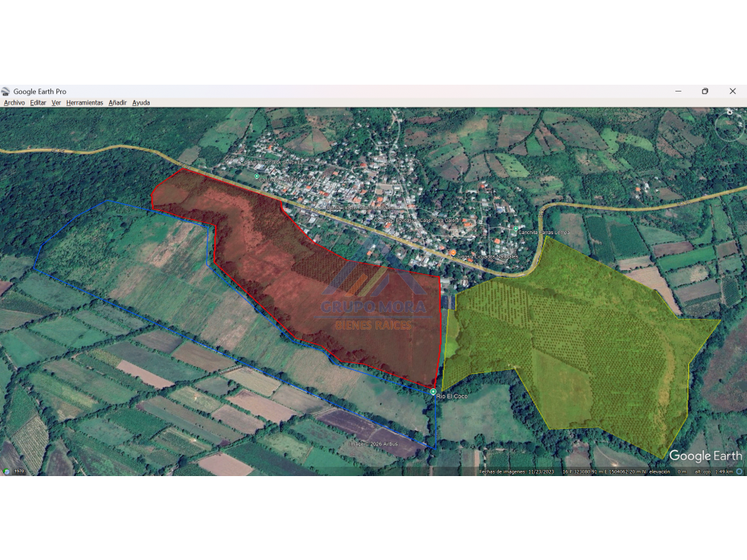Image resolution: width=747 pixels, height=560 pixels.
Task: Click the Google Earth Pro title bar icon
Action: coord(5,91)
